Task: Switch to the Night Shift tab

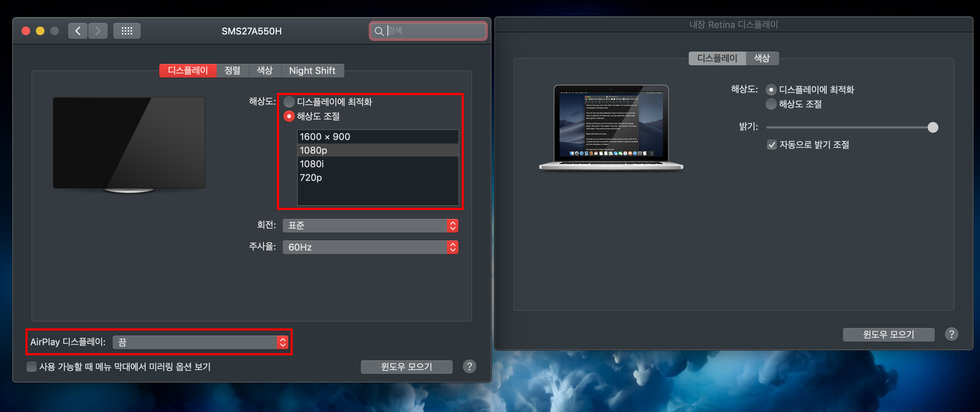Action: pyautogui.click(x=312, y=71)
